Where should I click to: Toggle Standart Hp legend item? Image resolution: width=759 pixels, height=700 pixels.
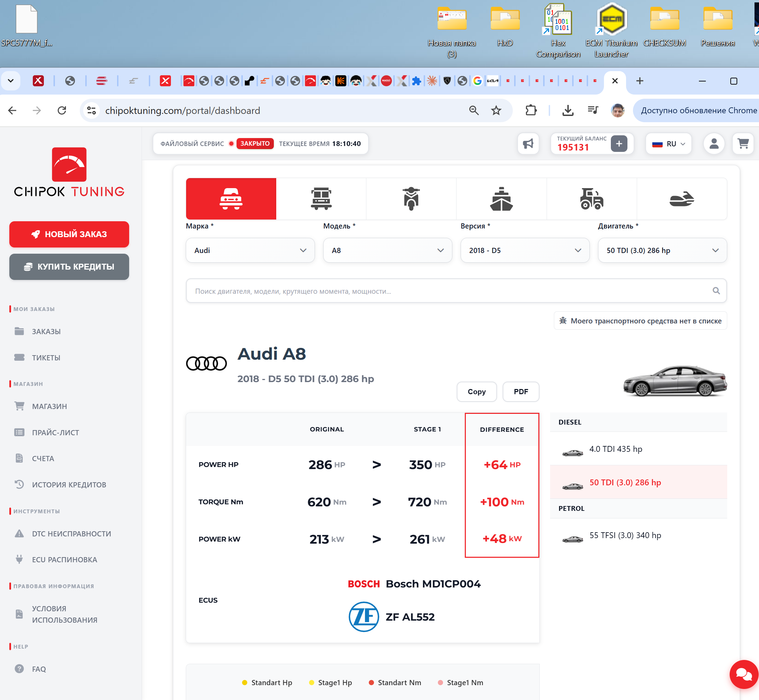coord(267,683)
